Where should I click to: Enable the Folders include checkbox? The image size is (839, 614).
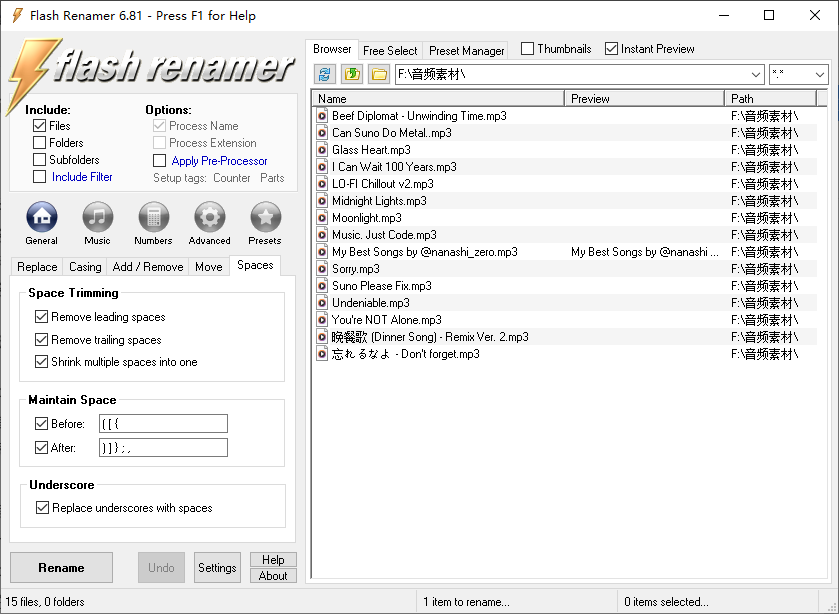[x=40, y=143]
